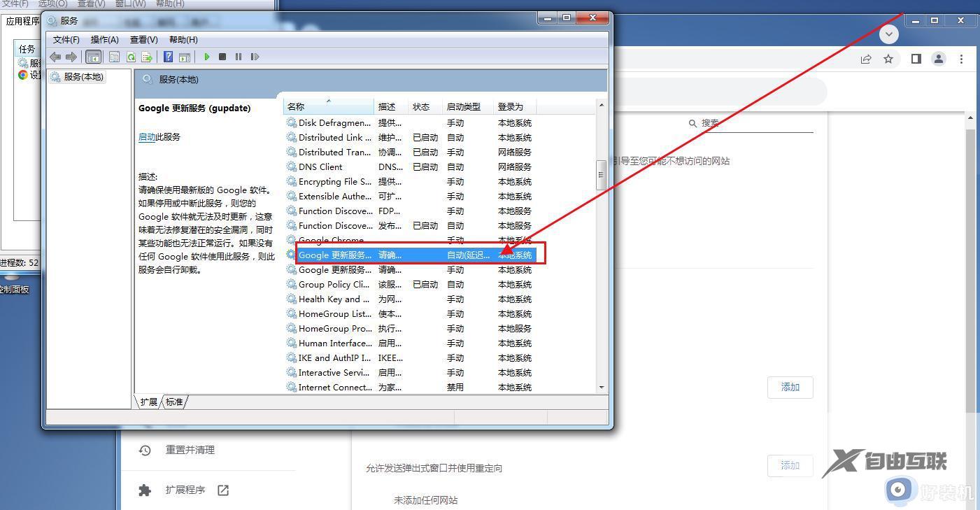Click the Chrome tab search chevron button
The height and width of the screenshot is (510, 980).
[x=889, y=34]
